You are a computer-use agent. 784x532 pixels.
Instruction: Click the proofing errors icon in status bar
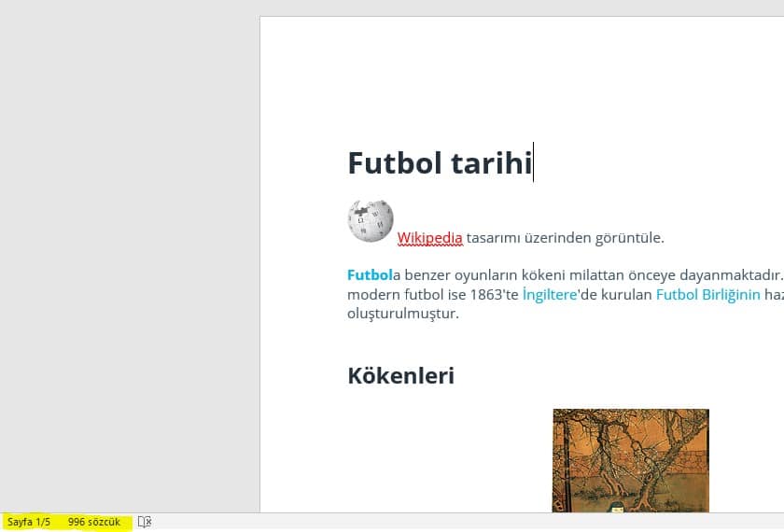coord(145,522)
